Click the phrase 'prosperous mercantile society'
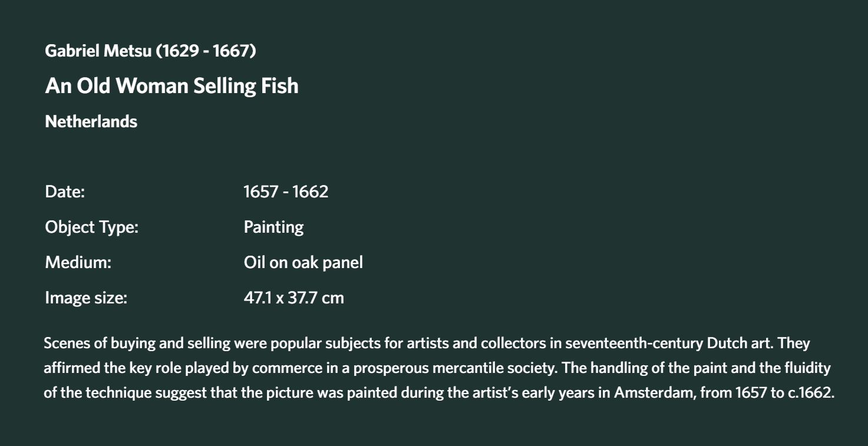Screen dimensions: 868x446 point(454,368)
